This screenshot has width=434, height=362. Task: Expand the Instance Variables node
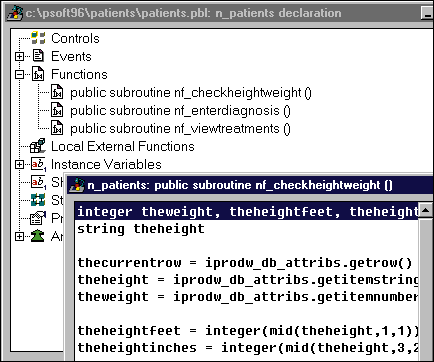pos(20,164)
